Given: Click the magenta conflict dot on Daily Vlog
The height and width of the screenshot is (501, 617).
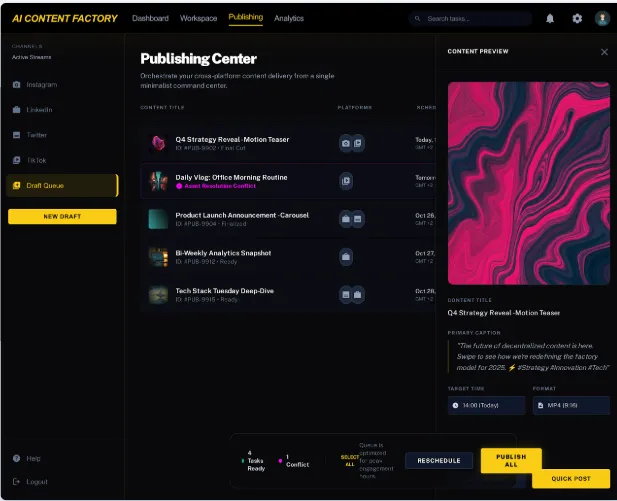Looking at the screenshot, I should (179, 186).
